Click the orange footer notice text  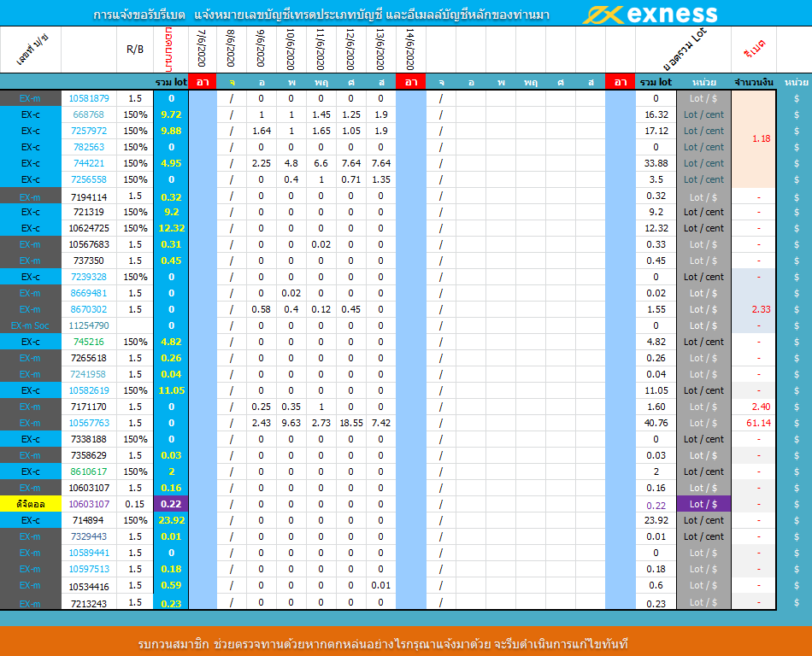click(x=383, y=644)
